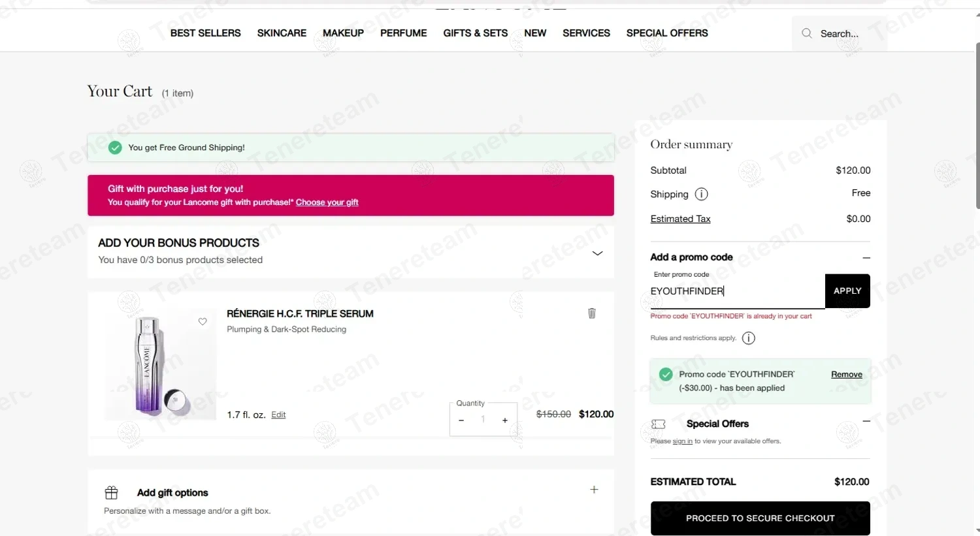
Task: Click Proceed to Secure Checkout button
Action: tap(760, 518)
